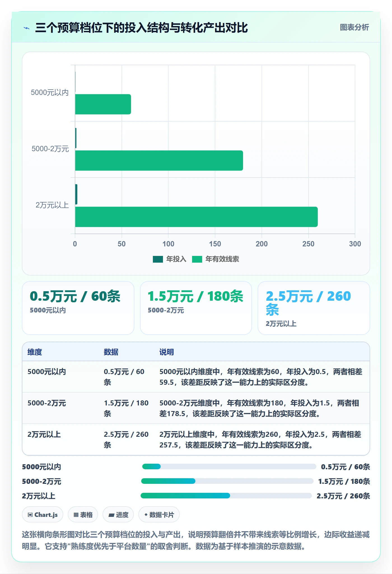Click the 2万元以上 progress bar

coord(226,496)
